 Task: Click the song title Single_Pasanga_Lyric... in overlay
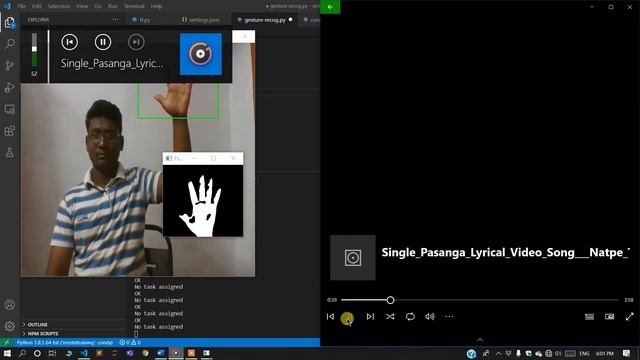pos(112,63)
